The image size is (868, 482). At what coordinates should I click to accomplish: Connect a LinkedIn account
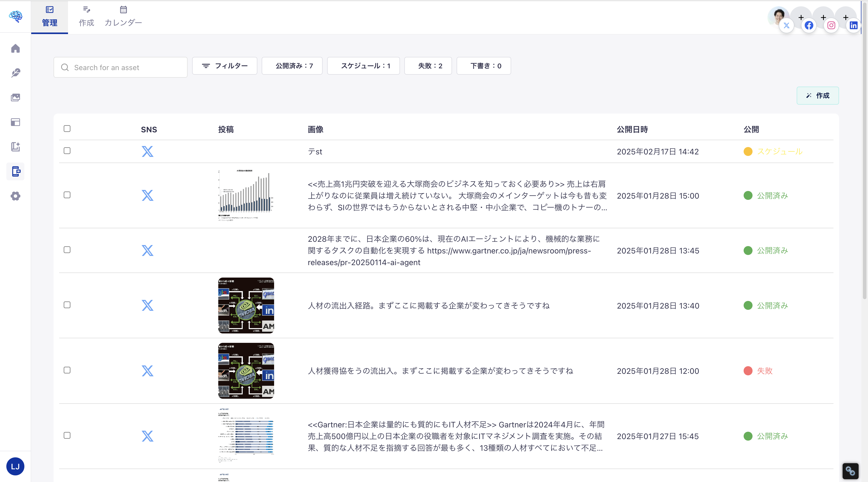(854, 25)
